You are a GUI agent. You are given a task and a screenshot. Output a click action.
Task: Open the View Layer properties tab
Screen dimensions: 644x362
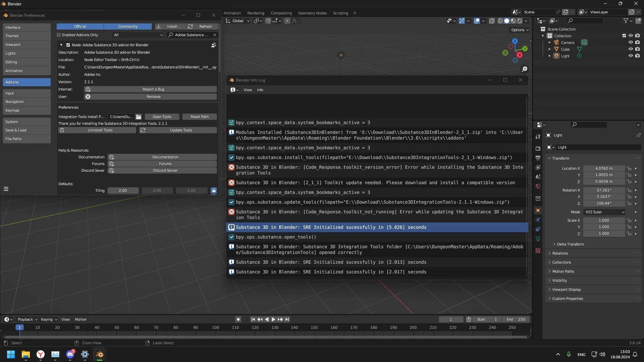[x=538, y=167]
